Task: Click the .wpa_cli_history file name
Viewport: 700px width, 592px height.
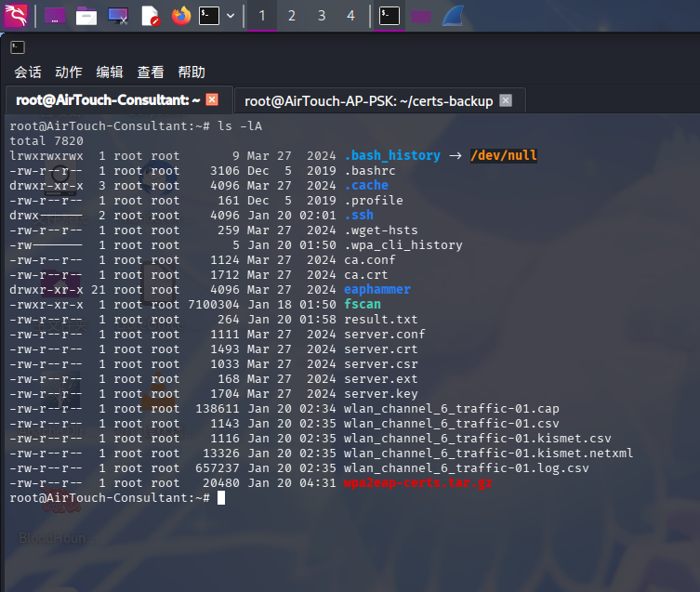Action: (403, 244)
